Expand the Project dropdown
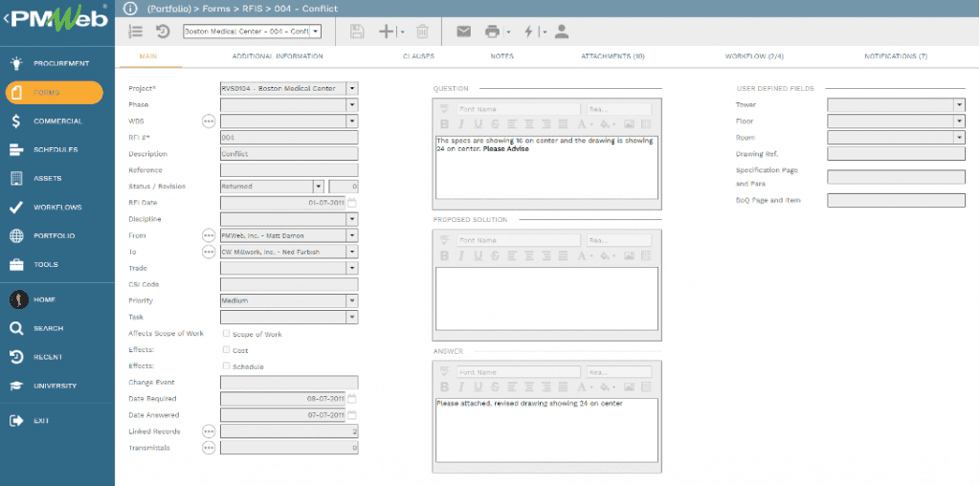Screen dimensions: 980x486 tap(352, 89)
